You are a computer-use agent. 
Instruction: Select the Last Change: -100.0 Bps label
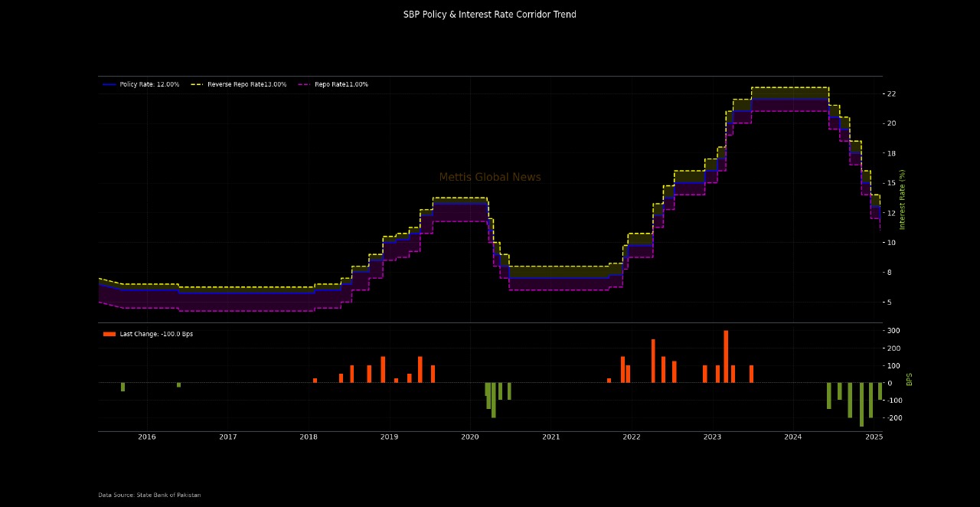(156, 334)
